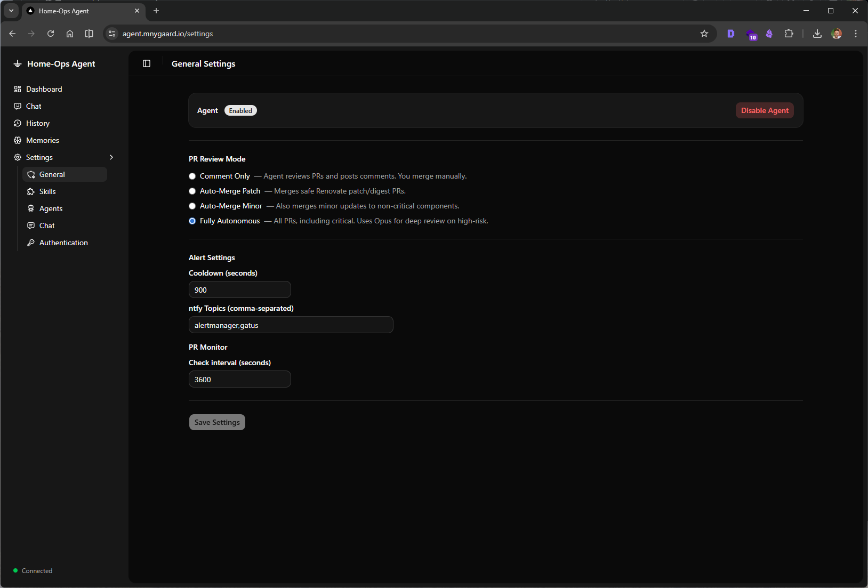Image resolution: width=868 pixels, height=588 pixels.
Task: Click the ntfy Topics input field
Action: click(291, 325)
